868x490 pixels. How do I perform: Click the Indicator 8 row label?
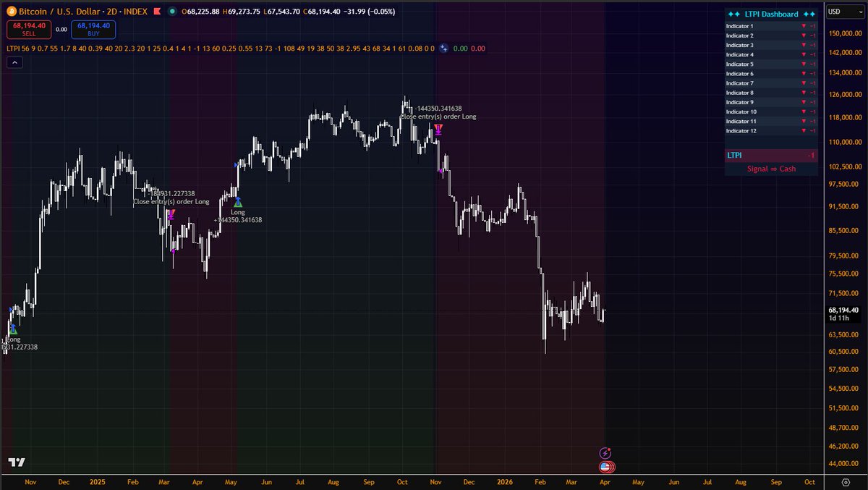(x=740, y=93)
